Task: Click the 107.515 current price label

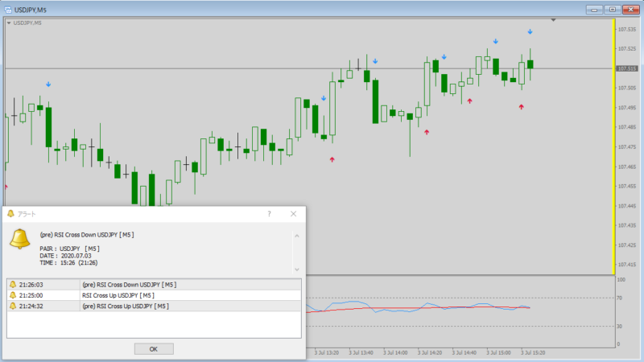Action: (627, 68)
